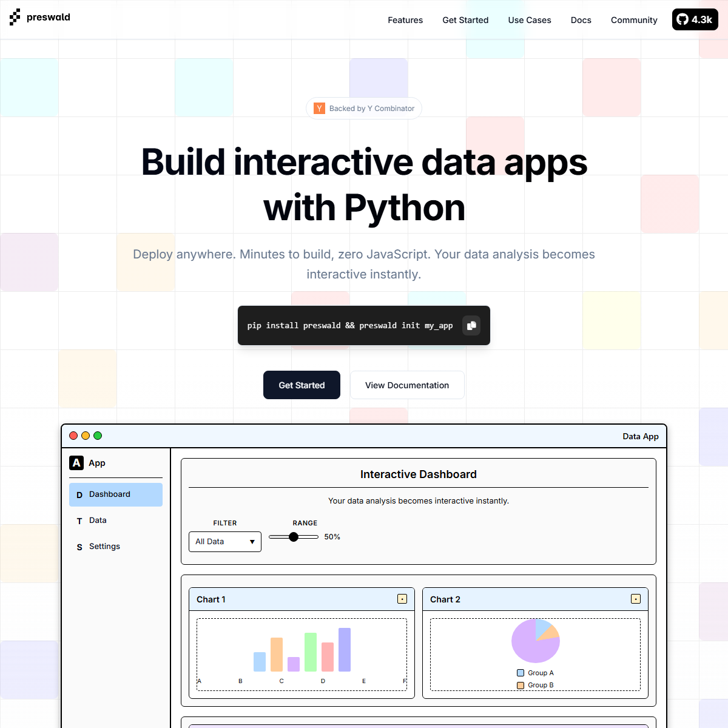
Task: Click the 'Group B' legend label
Action: pyautogui.click(x=541, y=685)
